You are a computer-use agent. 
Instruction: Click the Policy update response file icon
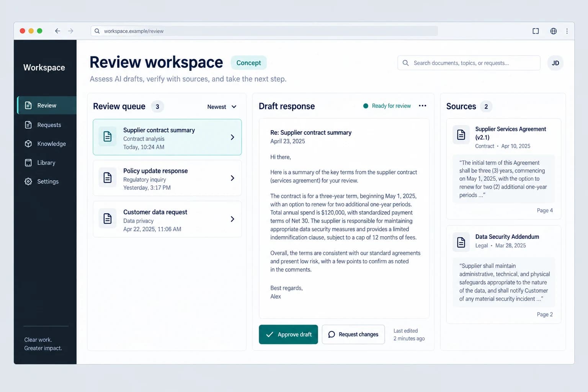(108, 178)
